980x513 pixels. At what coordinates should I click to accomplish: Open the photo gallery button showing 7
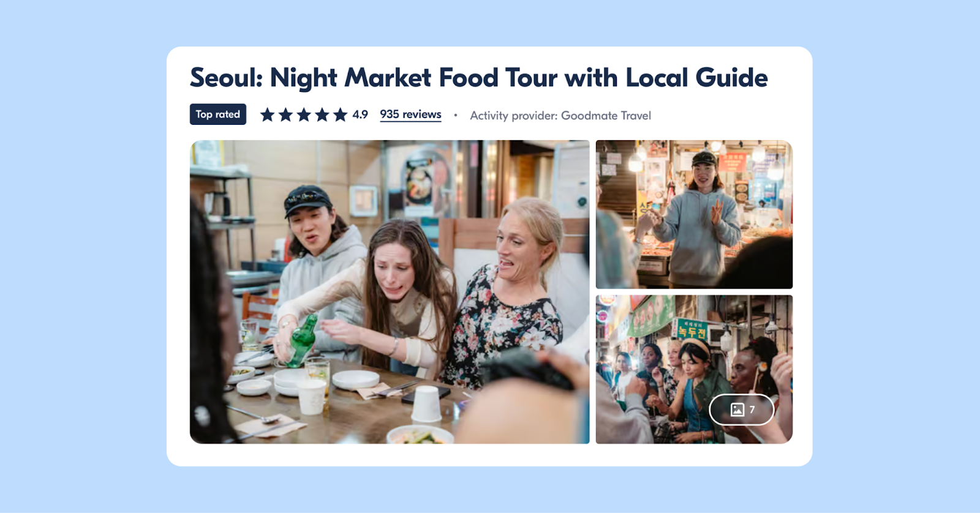point(742,410)
